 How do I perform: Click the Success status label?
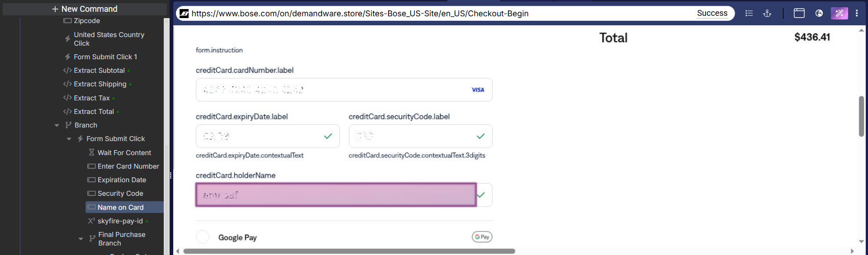coord(712,14)
